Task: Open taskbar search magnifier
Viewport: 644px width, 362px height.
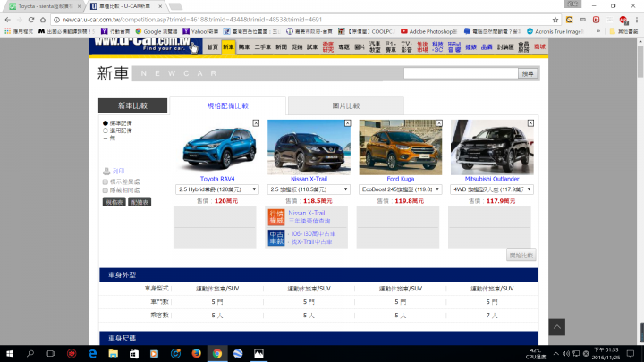Action: pyautogui.click(x=30, y=353)
